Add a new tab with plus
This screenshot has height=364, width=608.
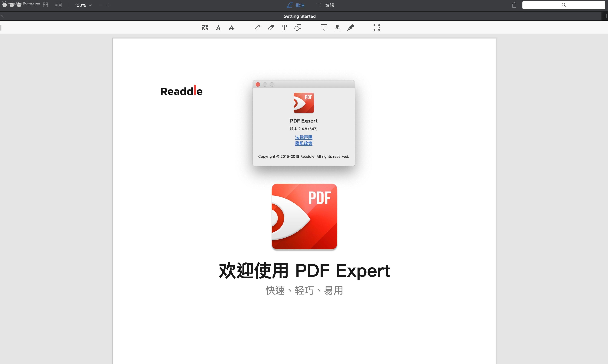(x=605, y=16)
